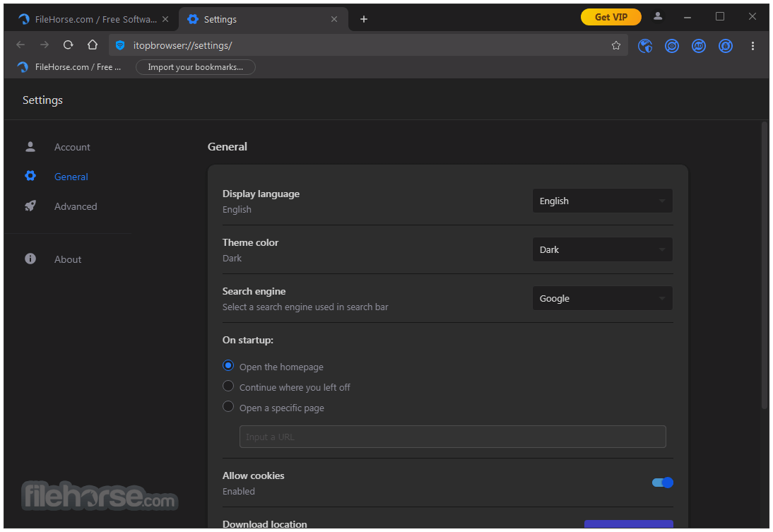Click the vertical scrollbar of settings page
Viewport: 773px width, 532px height.
coord(765,266)
